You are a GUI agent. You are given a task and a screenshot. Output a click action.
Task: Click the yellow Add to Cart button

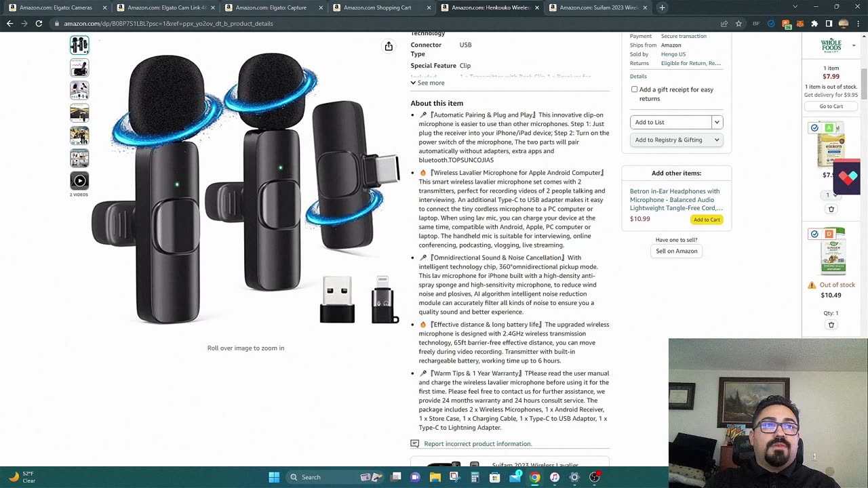point(707,220)
